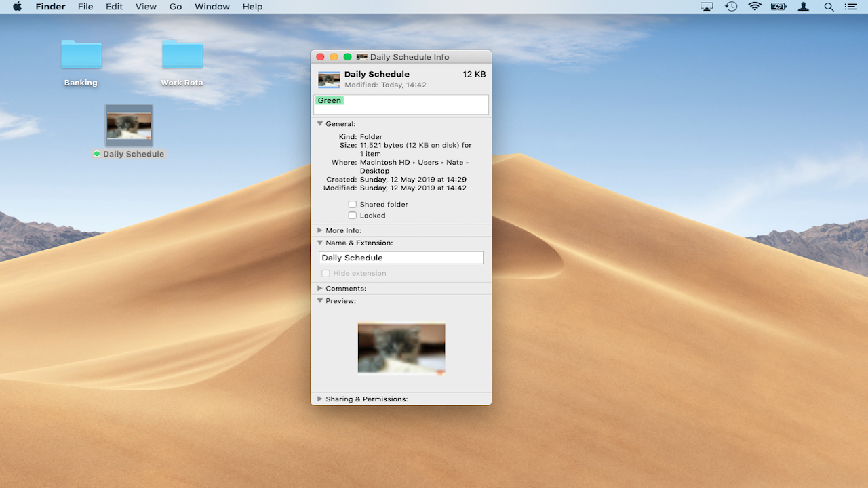Viewport: 868px width, 488px height.
Task: Open the Apple menu
Action: click(17, 7)
